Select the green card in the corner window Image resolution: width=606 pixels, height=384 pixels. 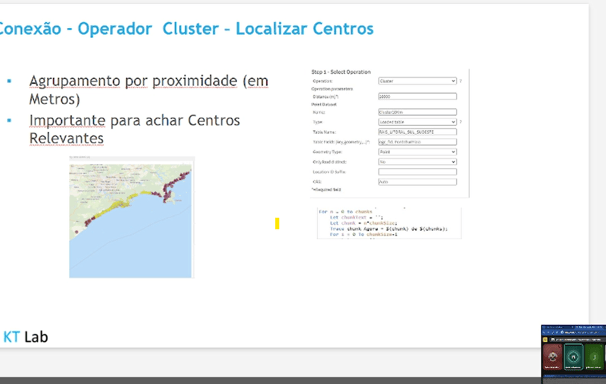point(594,357)
